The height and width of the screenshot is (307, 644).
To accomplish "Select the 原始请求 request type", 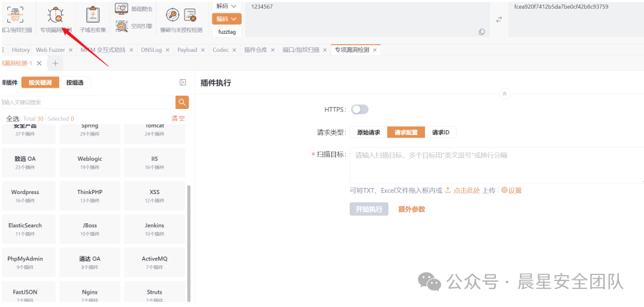I will click(368, 132).
